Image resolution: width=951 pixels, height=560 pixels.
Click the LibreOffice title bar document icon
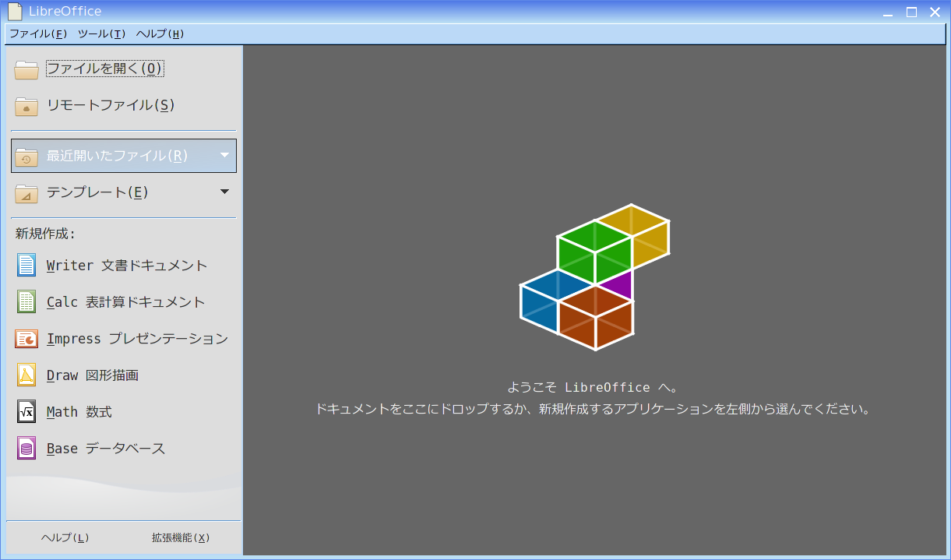coord(14,11)
